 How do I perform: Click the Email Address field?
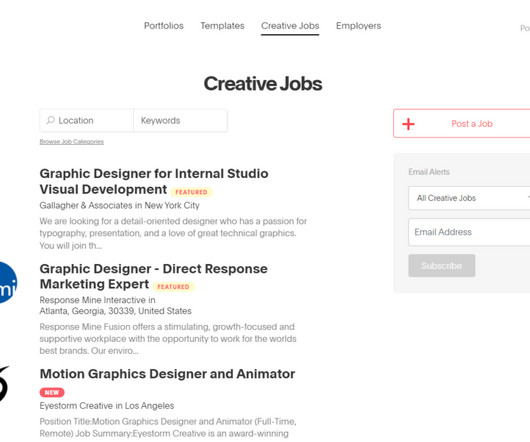click(469, 232)
